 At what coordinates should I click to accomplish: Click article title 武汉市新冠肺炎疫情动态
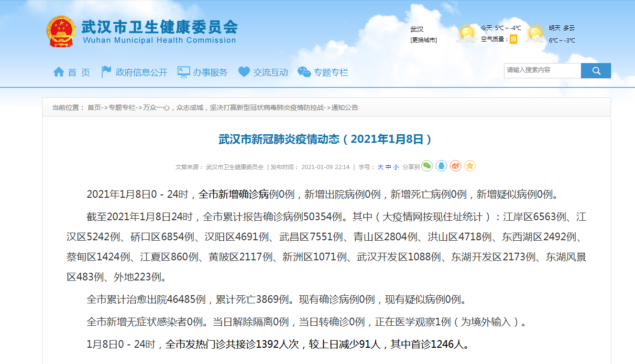click(326, 139)
